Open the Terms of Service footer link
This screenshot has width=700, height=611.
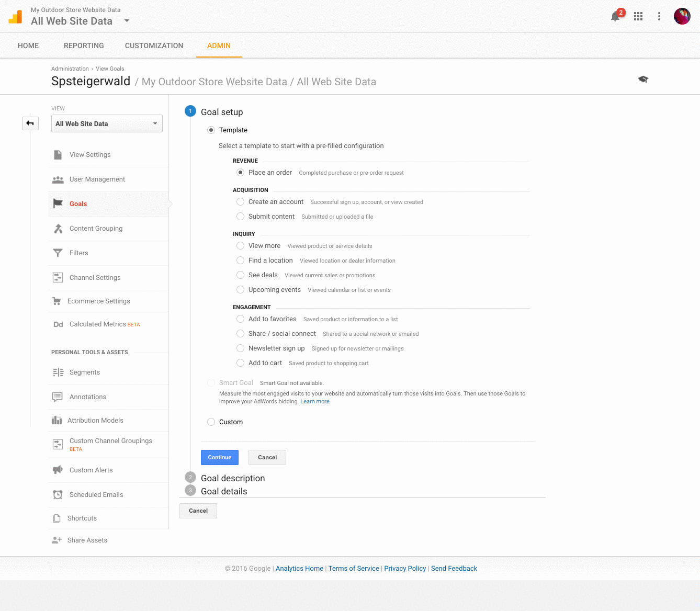[x=354, y=569]
